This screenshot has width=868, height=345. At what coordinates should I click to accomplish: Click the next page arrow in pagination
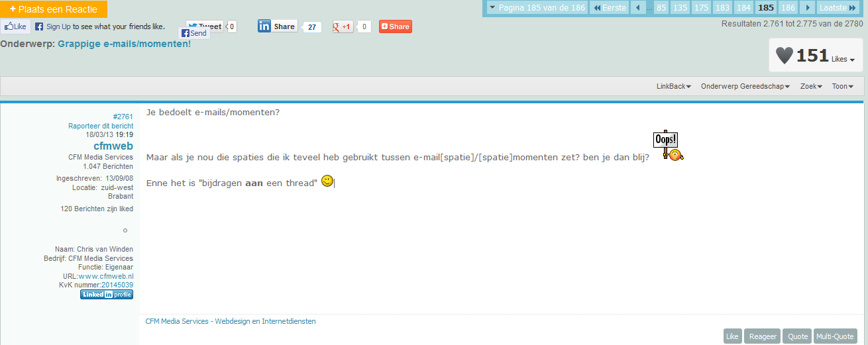coord(807,8)
